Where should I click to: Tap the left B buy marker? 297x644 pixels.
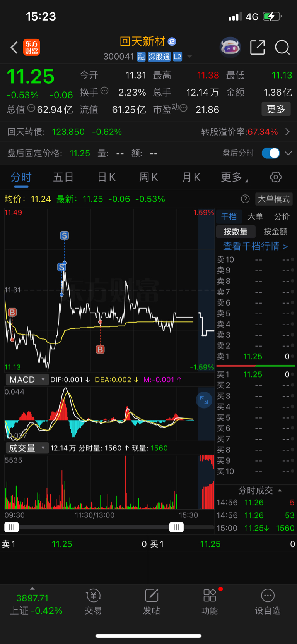pyautogui.click(x=12, y=313)
